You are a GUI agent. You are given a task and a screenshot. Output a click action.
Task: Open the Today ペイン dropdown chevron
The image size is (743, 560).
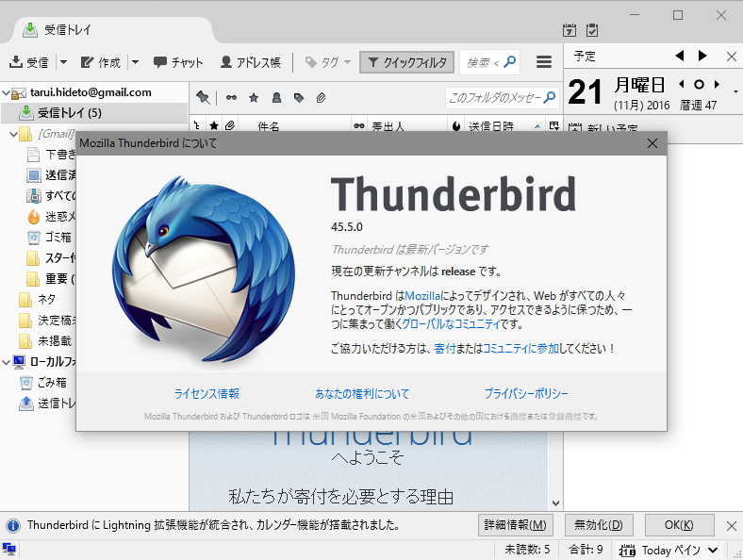[x=713, y=550]
